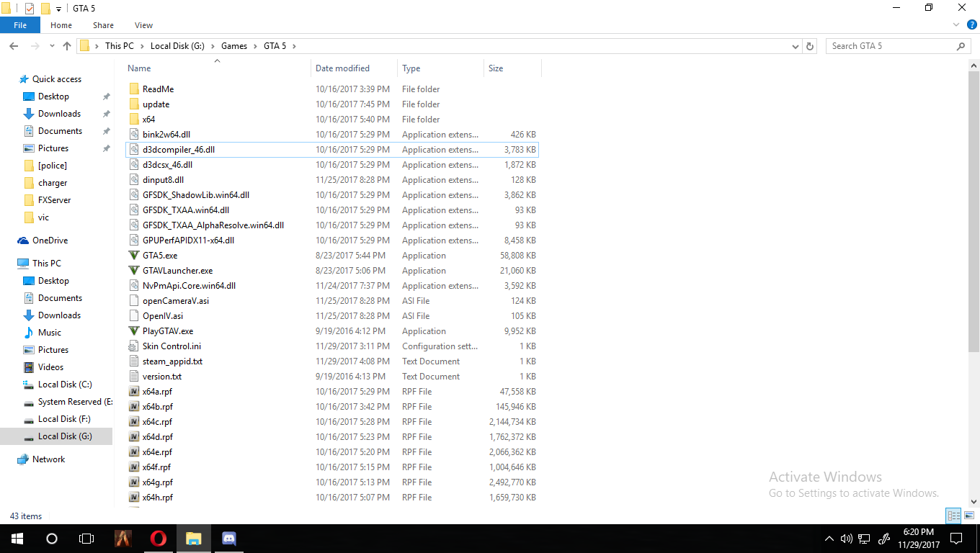Select This PC in navigation pane

tap(46, 264)
